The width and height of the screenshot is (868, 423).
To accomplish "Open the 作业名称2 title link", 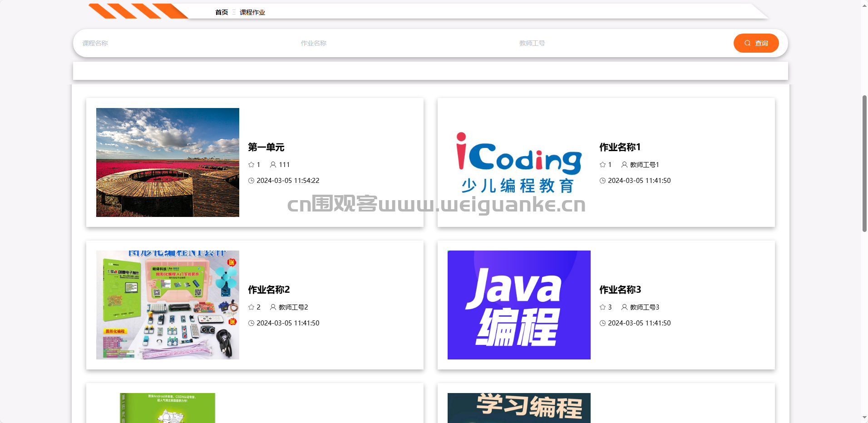I will (x=269, y=290).
